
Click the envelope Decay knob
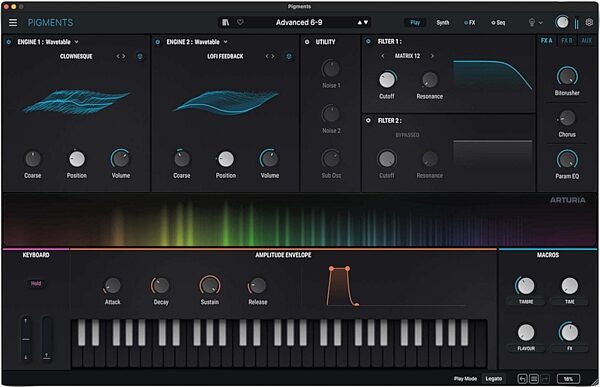(x=161, y=286)
